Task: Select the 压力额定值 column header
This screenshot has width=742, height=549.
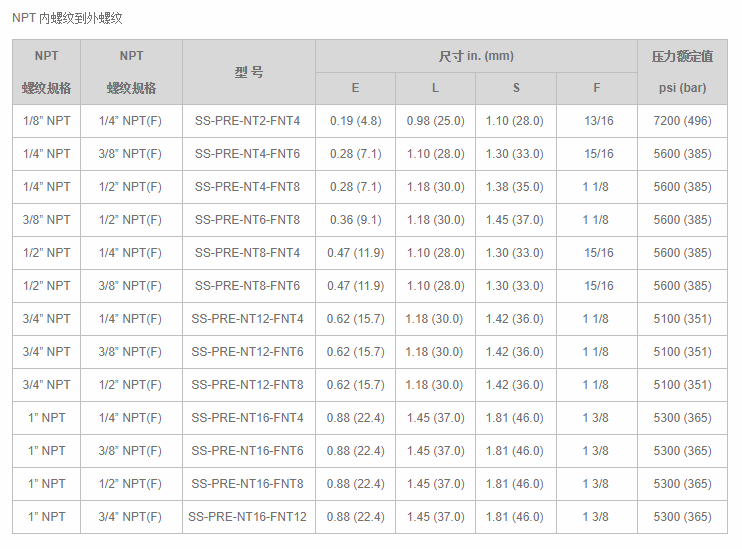Action: pos(682,56)
